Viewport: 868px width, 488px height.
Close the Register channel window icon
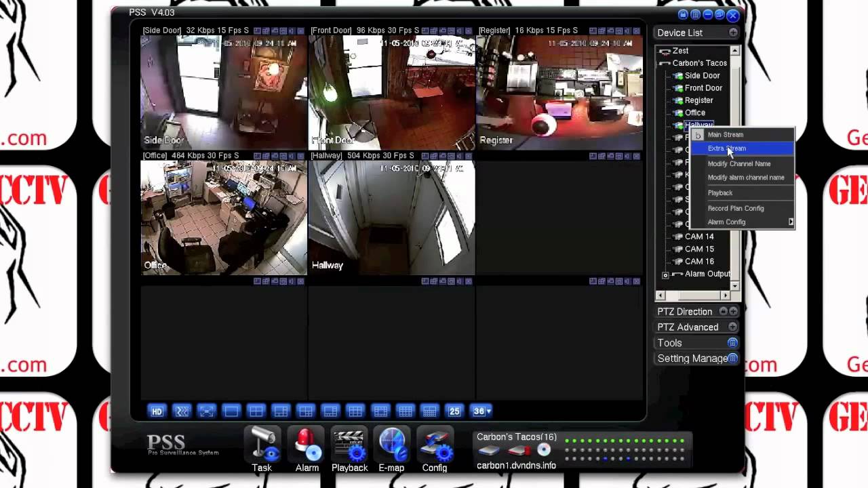point(637,31)
